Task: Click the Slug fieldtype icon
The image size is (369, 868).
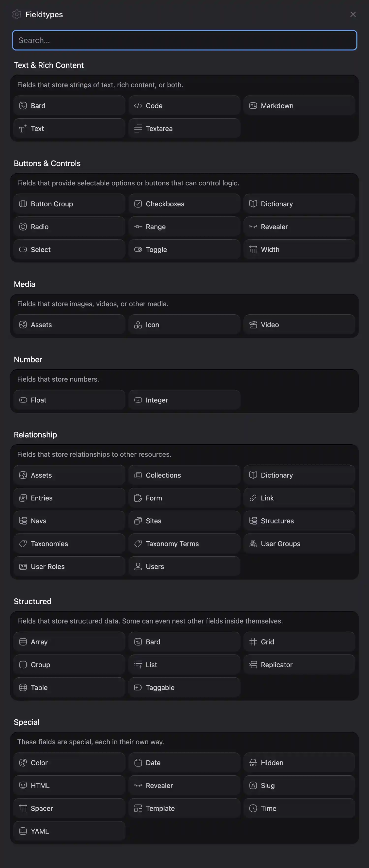Action: click(x=253, y=786)
